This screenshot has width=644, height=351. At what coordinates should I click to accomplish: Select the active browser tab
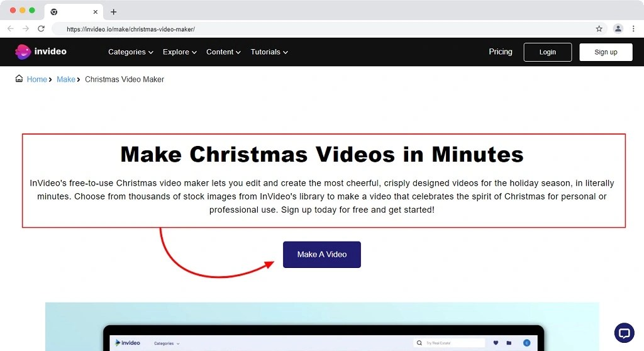point(74,12)
